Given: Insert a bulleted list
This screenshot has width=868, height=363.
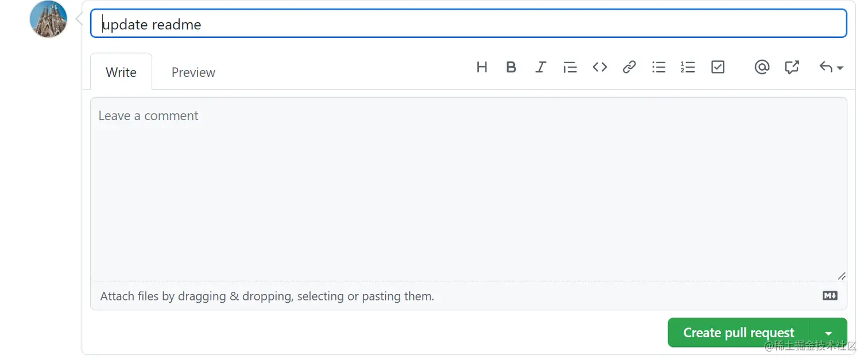Looking at the screenshot, I should [659, 67].
